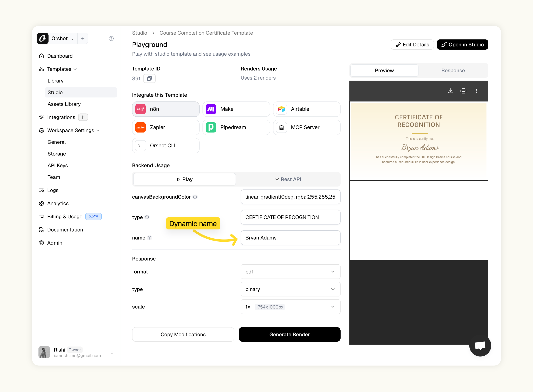Click the Studio breadcrumb link

(140, 33)
